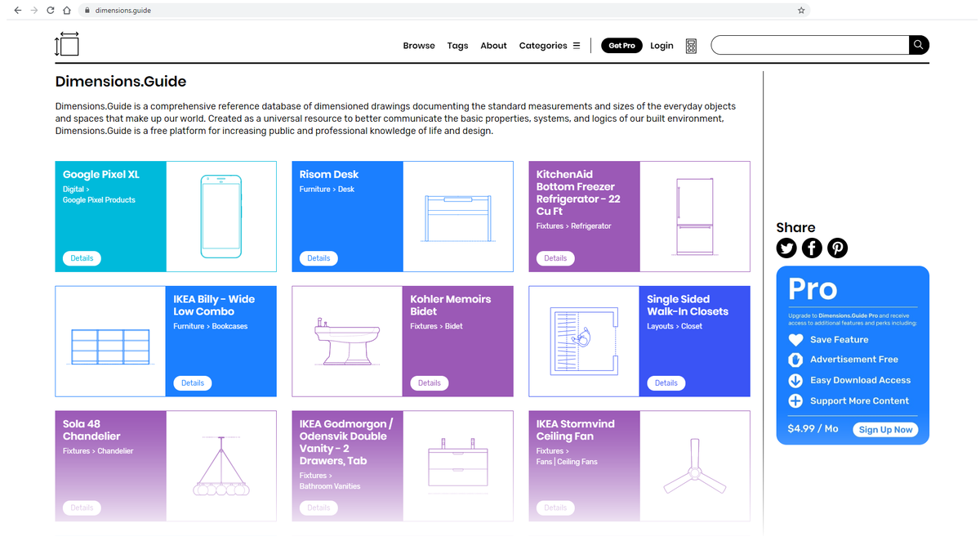Go back with browser back arrow
Screen dimensions: 980x541
coord(17,10)
